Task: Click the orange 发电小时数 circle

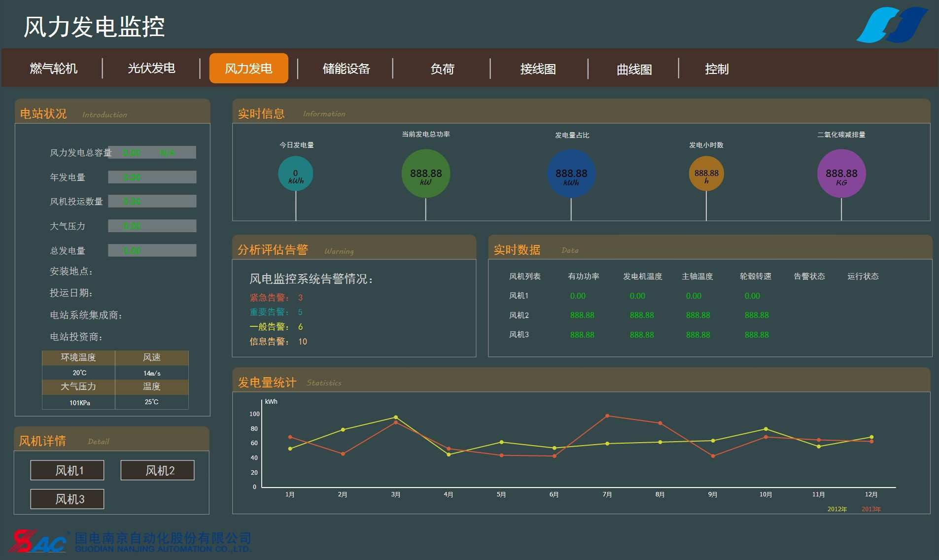Action: [x=706, y=174]
